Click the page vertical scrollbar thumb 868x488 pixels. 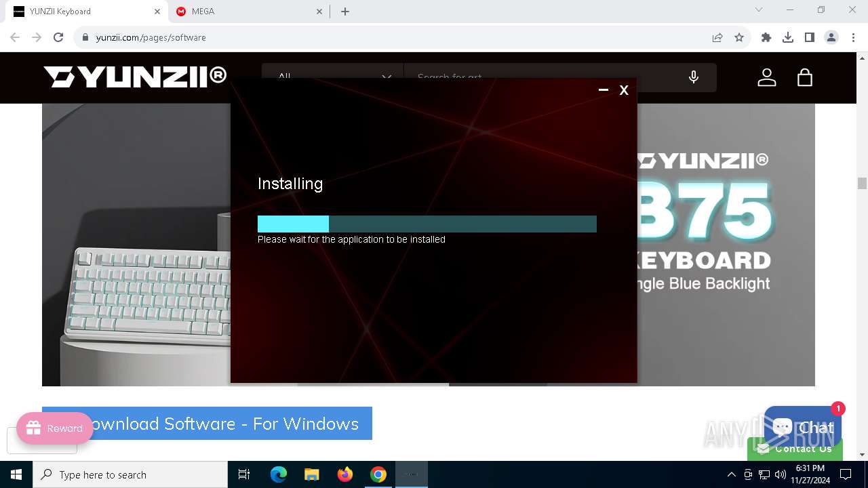pos(862,183)
